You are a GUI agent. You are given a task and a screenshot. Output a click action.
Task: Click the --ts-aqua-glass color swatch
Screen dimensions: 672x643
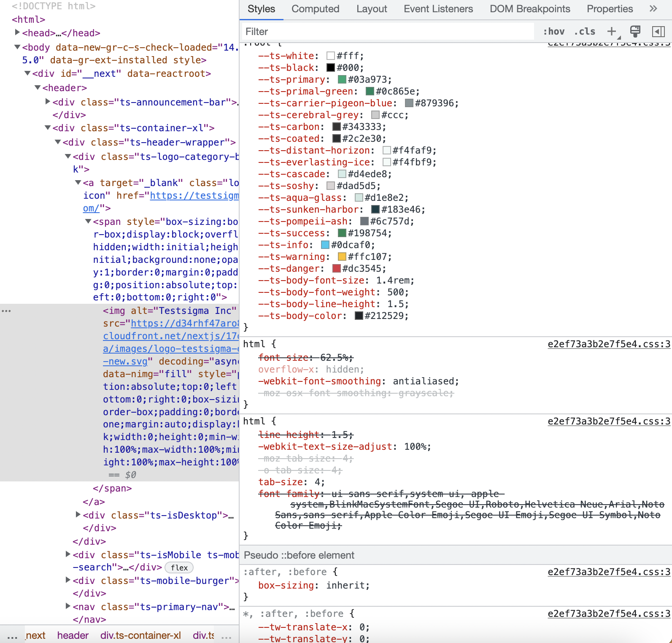click(x=359, y=197)
